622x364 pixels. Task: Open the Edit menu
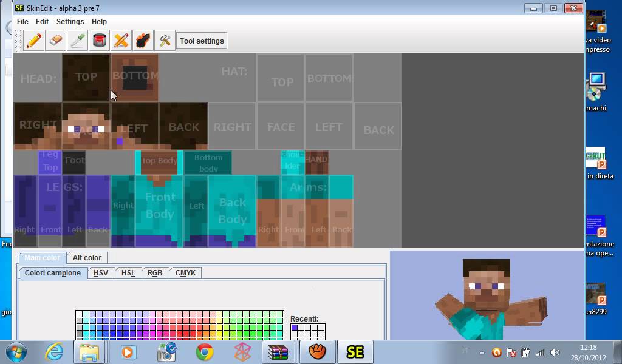[x=42, y=22]
